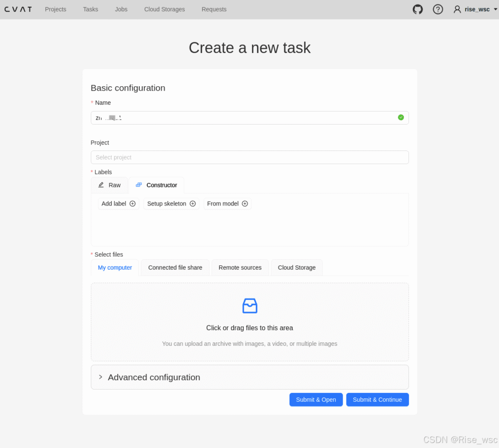Click Submit & Continue
Viewport: 499px width, 448px height.
378,400
